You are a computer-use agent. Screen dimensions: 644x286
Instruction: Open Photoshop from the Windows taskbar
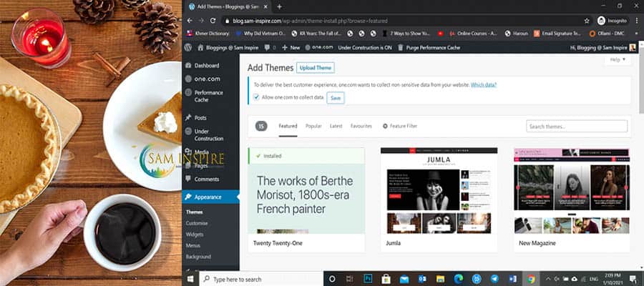tap(368, 279)
